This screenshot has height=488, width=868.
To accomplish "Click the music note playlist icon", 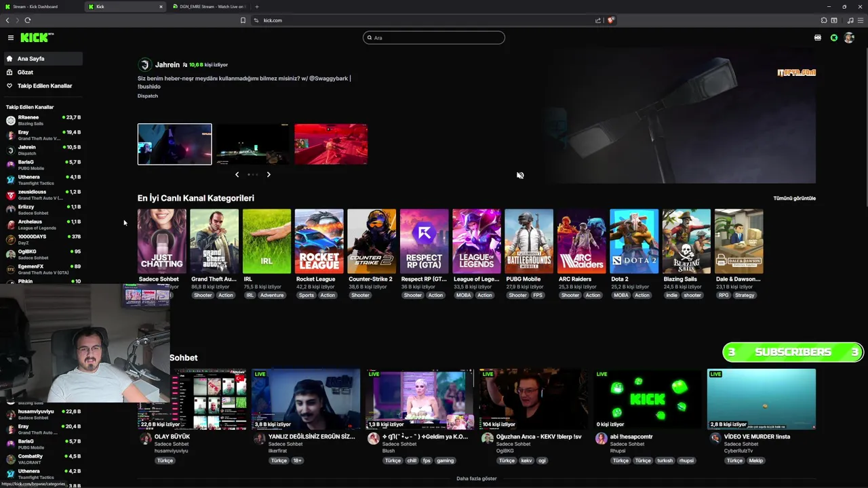I will 850,20.
